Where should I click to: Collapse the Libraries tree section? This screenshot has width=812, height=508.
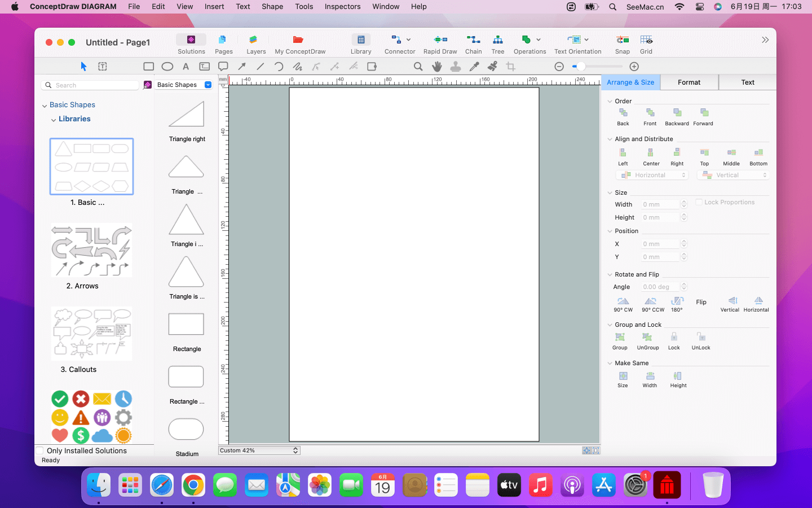[x=54, y=120]
